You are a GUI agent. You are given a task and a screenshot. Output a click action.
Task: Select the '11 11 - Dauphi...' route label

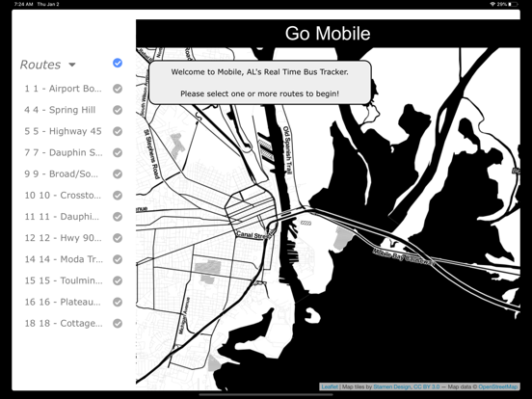pyautogui.click(x=62, y=217)
